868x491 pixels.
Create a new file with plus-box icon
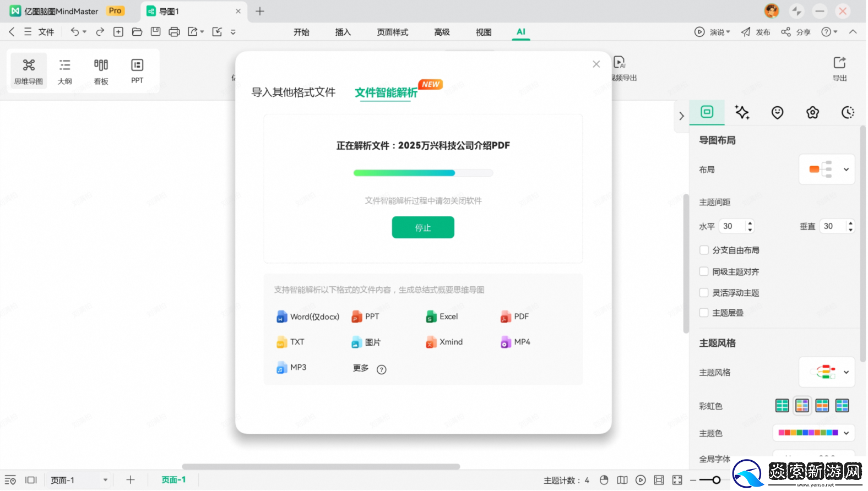(x=118, y=32)
